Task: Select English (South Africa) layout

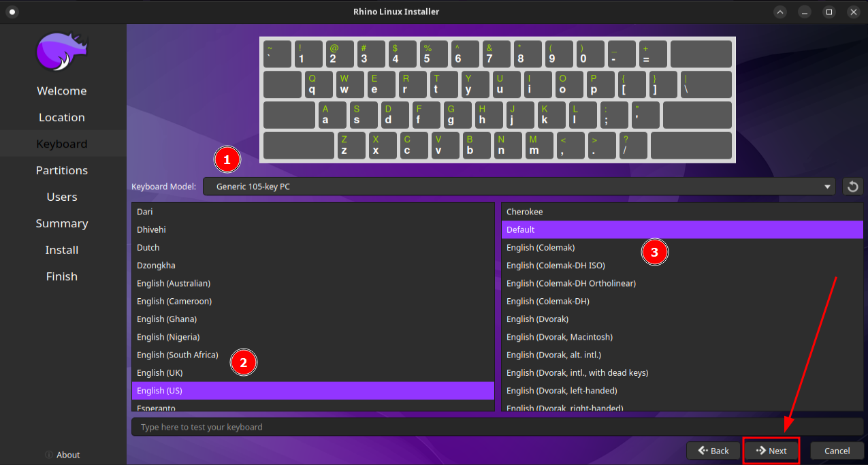Action: point(313,355)
